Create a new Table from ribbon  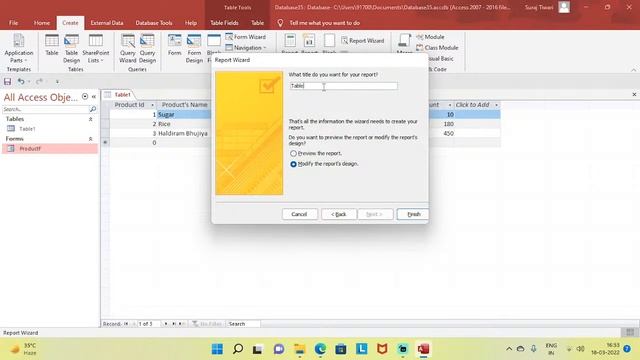click(52, 45)
